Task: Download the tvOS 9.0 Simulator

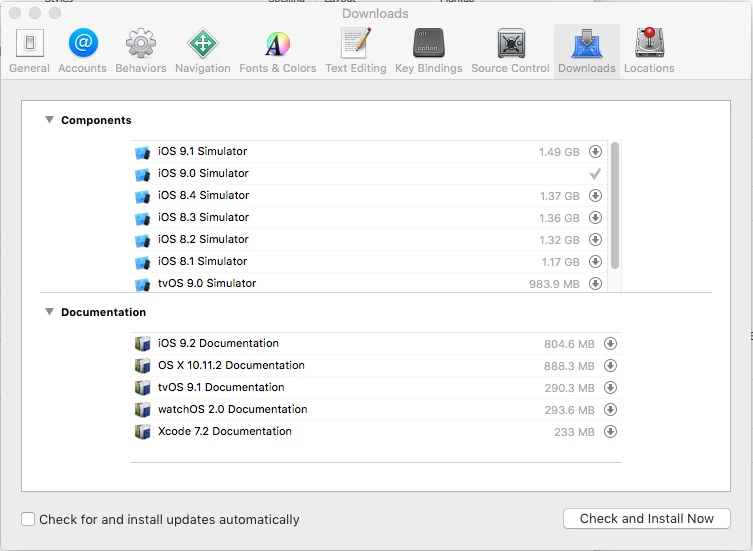Action: tap(595, 283)
